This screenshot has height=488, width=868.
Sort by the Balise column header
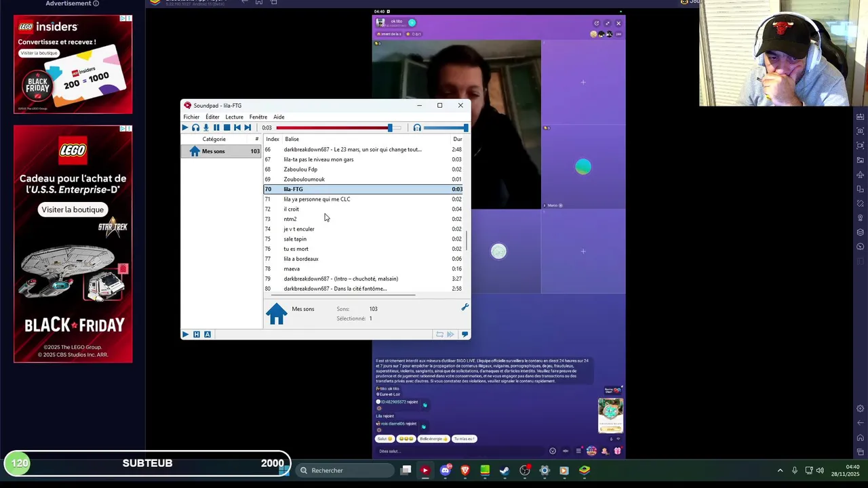[x=292, y=139]
